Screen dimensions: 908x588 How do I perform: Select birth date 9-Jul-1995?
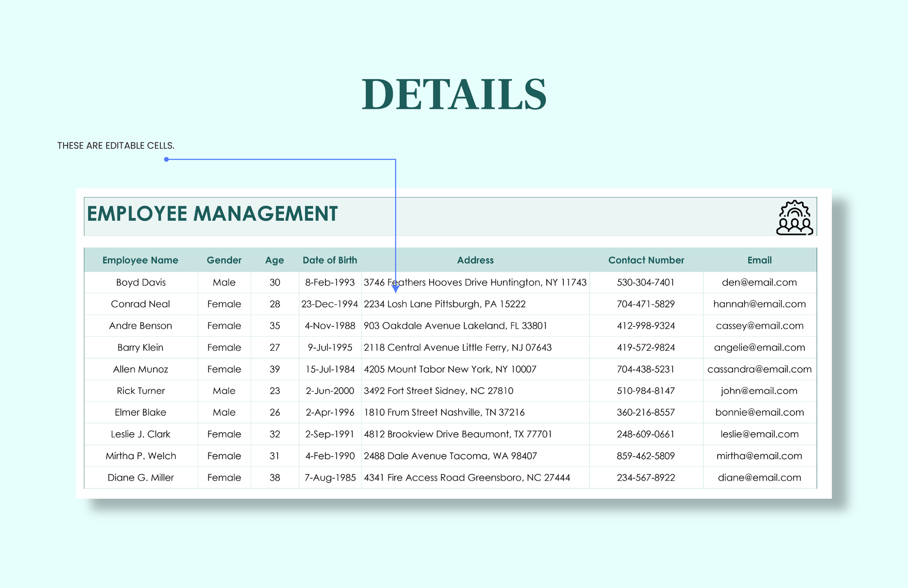pyautogui.click(x=330, y=348)
